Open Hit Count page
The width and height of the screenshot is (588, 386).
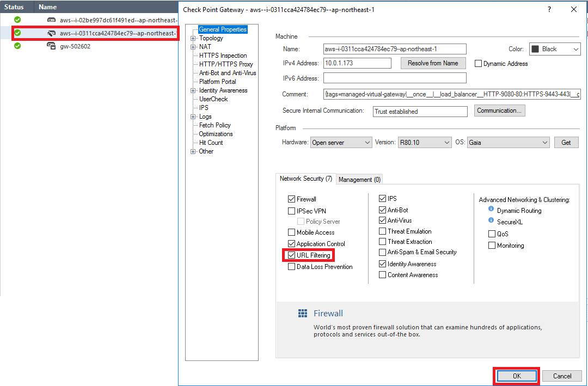(x=211, y=143)
